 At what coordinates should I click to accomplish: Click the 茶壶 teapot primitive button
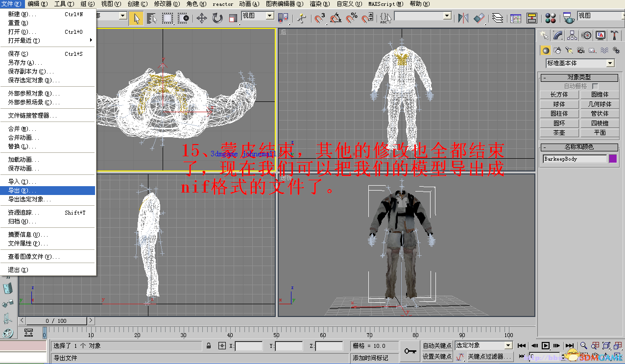pos(559,133)
